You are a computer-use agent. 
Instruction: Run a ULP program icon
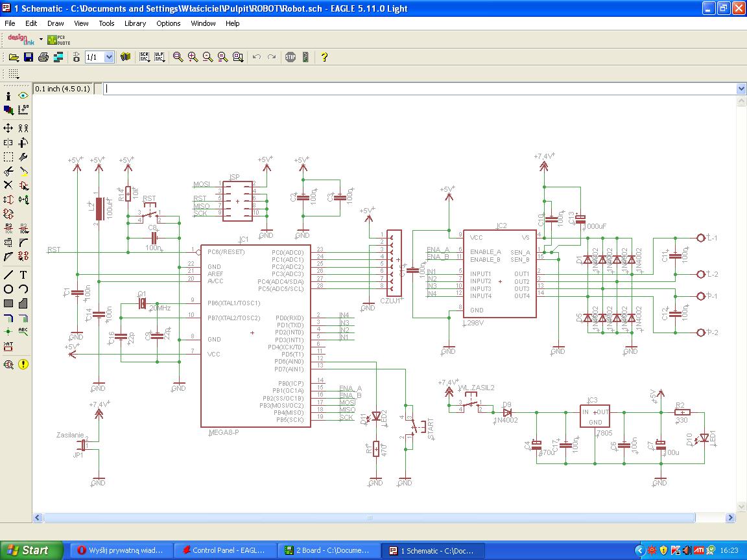tap(159, 57)
